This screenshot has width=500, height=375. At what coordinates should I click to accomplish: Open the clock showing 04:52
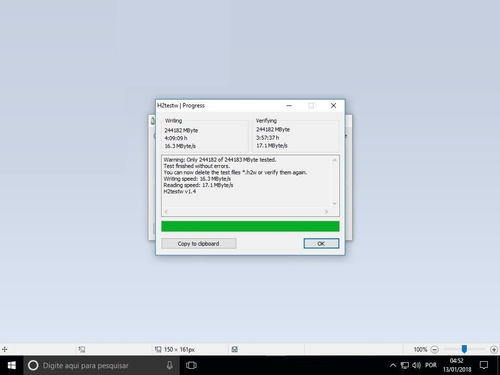tap(457, 365)
